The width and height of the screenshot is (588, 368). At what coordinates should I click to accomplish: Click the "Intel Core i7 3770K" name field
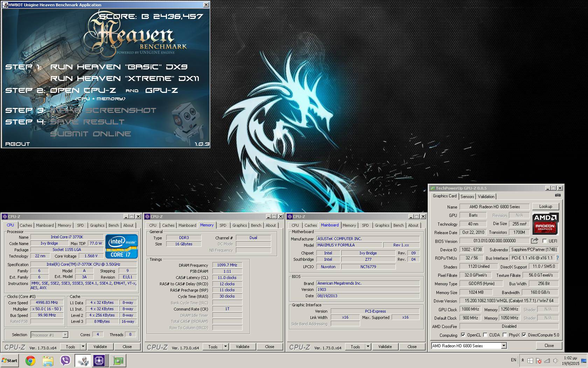67,237
